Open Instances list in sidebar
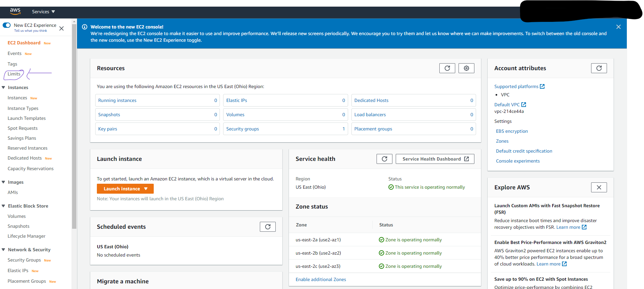Image resolution: width=644 pixels, height=289 pixels. [17, 98]
